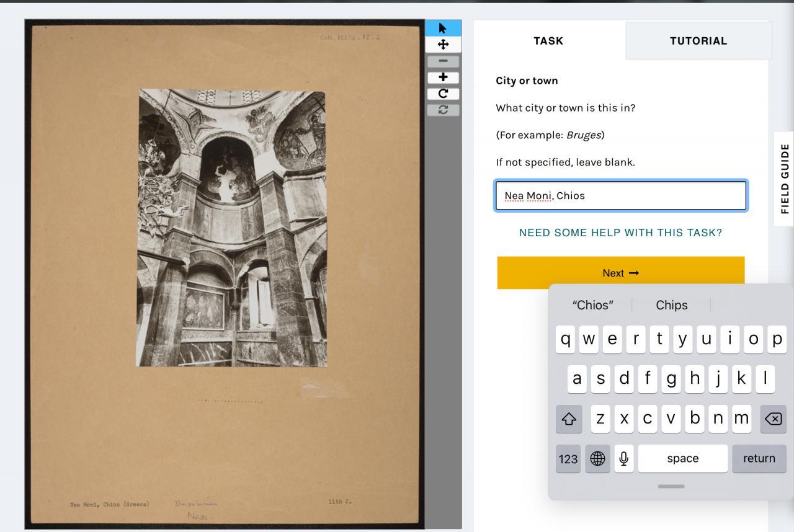Viewport: 794px width, 532px height.
Task: Select the pointer annotate tool
Action: pos(443,28)
